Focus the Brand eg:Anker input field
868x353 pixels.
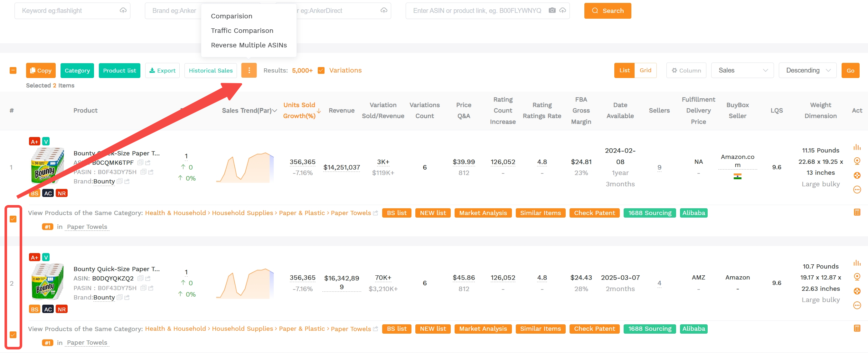point(174,10)
